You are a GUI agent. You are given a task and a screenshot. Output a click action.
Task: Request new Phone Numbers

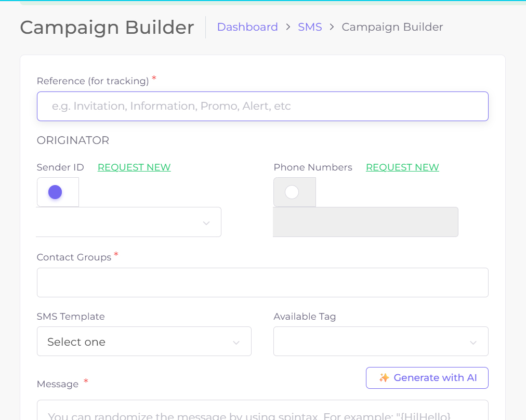coord(402,167)
